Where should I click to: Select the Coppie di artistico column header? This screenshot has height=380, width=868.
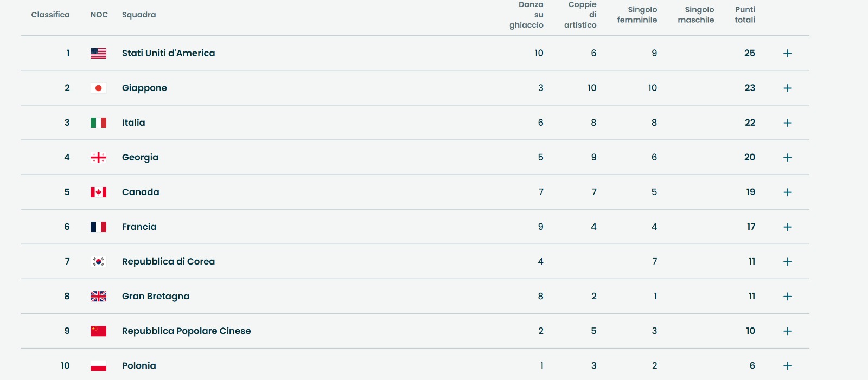coord(580,15)
